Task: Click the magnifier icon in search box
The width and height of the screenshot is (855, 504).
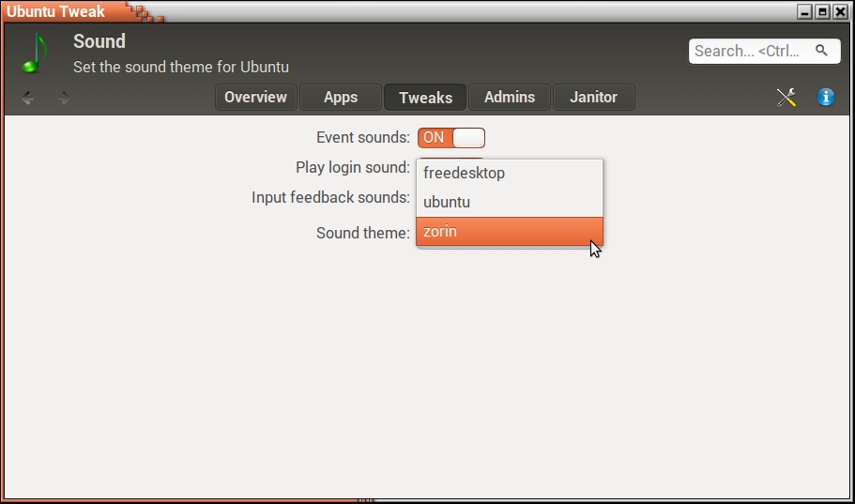Action: (x=821, y=51)
